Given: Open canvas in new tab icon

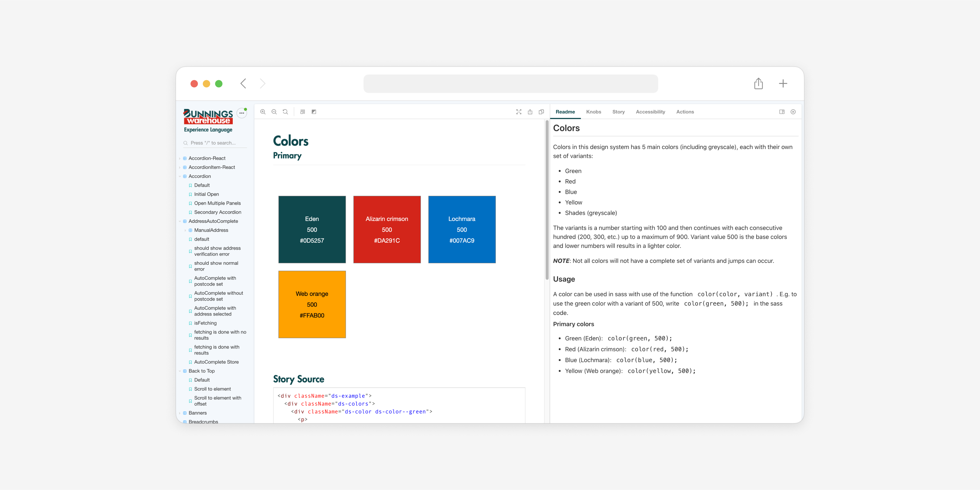Looking at the screenshot, I should pos(530,112).
